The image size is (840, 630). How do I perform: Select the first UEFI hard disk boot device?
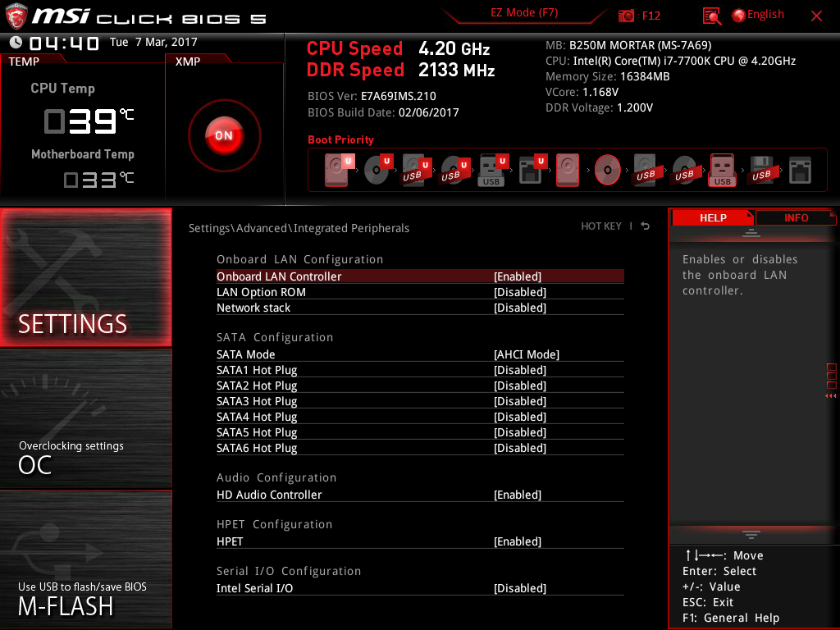(x=336, y=171)
